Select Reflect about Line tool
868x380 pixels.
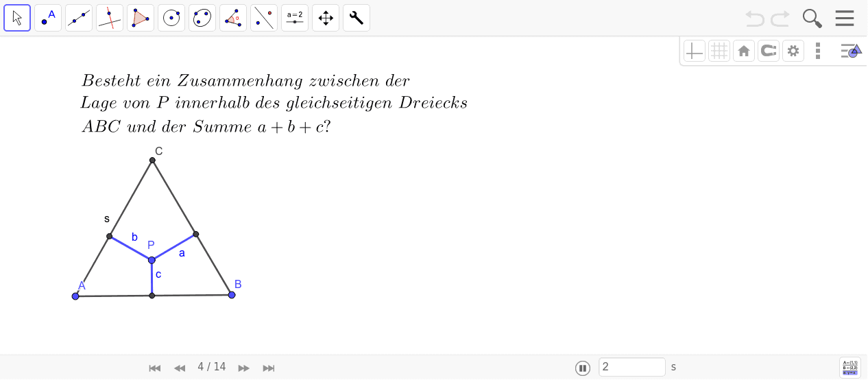[x=264, y=18]
